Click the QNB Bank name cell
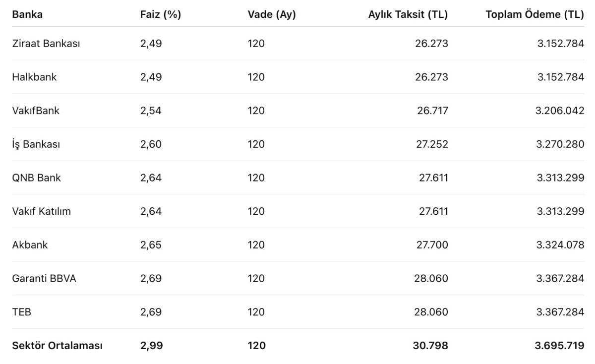The width and height of the screenshot is (595, 364). (x=36, y=178)
